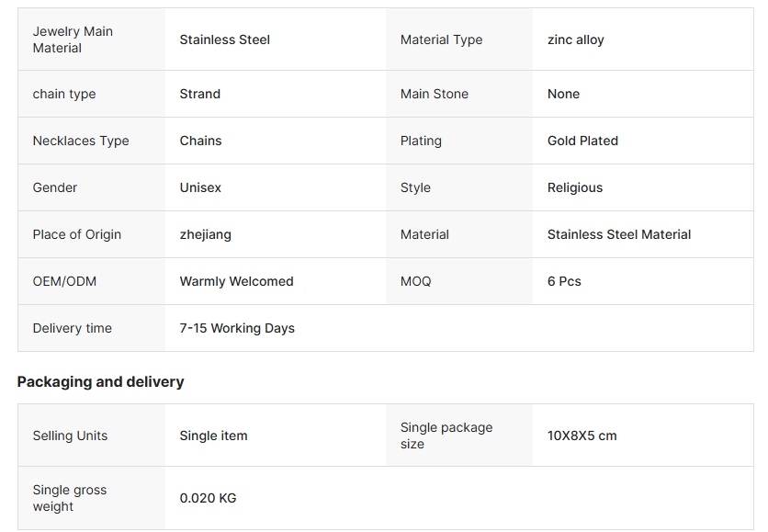Select the 'Warmly Welcomed' OEM/ODM value
This screenshot has width=768, height=532.
[x=237, y=281]
